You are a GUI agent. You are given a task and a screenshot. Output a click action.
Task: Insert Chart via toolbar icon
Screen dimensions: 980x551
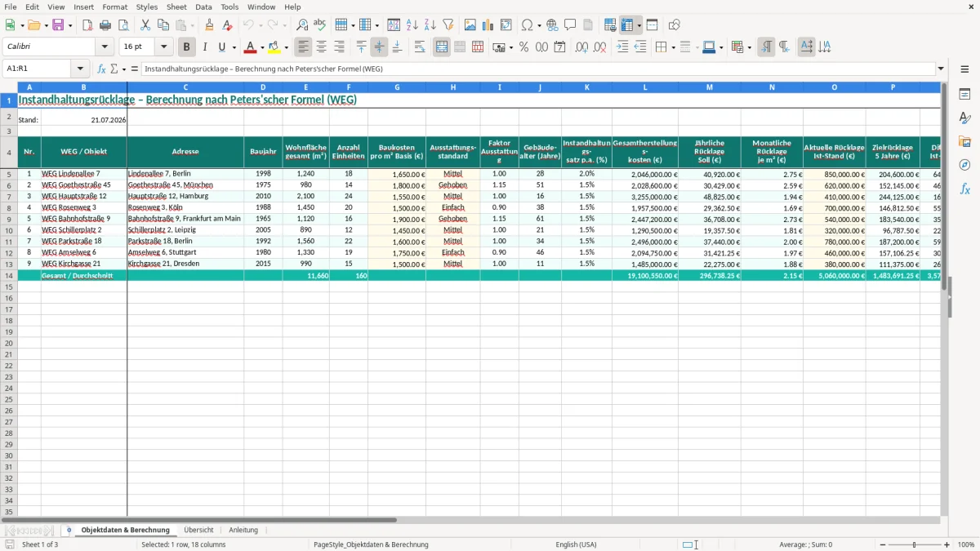[488, 25]
